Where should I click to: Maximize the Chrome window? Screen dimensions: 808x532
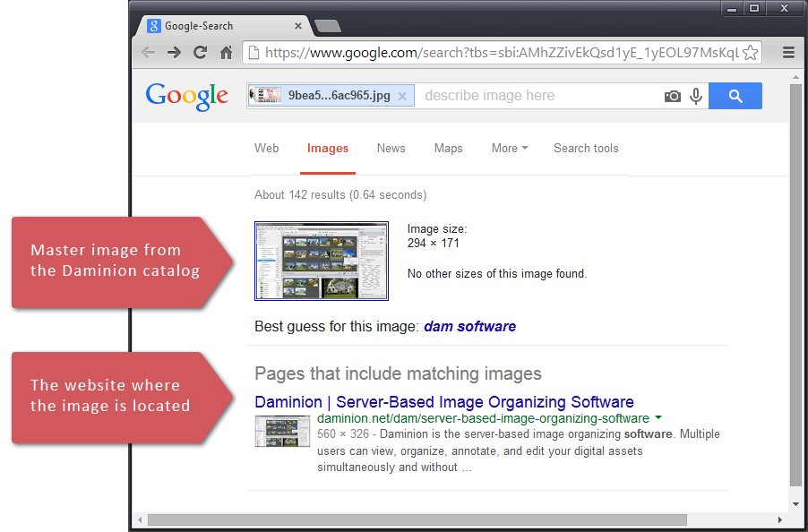(754, 8)
